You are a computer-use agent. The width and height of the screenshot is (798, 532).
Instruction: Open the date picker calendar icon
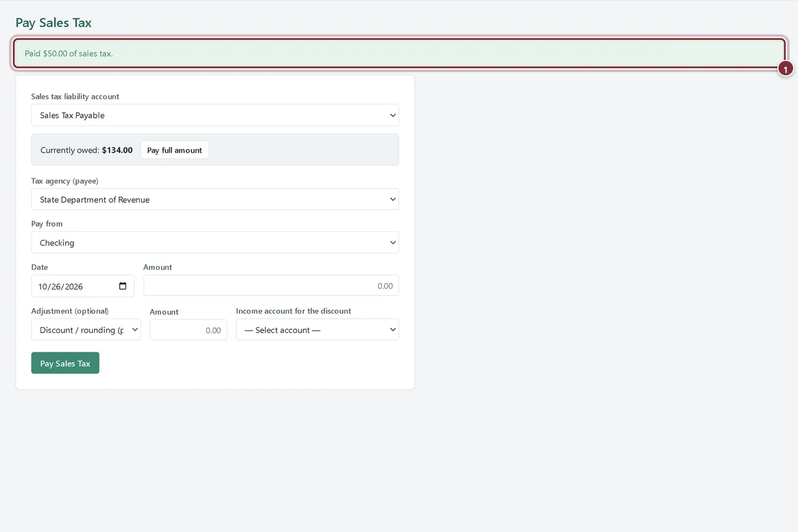click(123, 286)
